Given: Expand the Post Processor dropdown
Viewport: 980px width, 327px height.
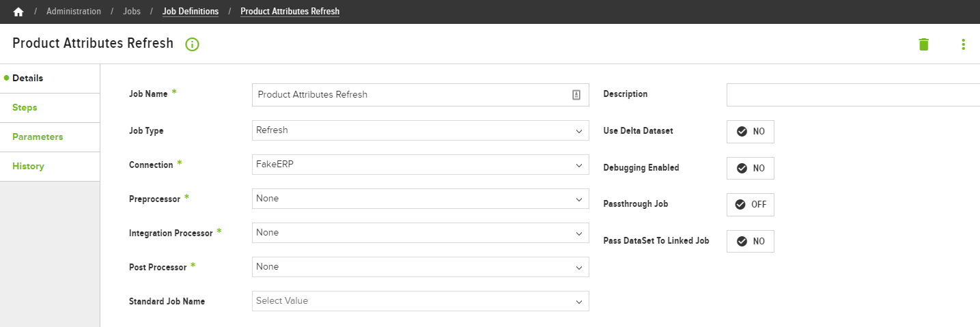Looking at the screenshot, I should pyautogui.click(x=421, y=267).
